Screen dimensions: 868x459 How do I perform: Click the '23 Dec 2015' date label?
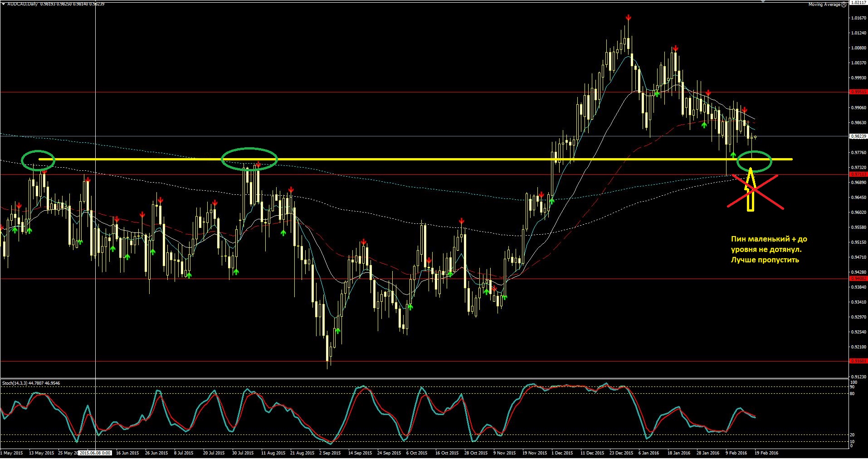tap(621, 453)
